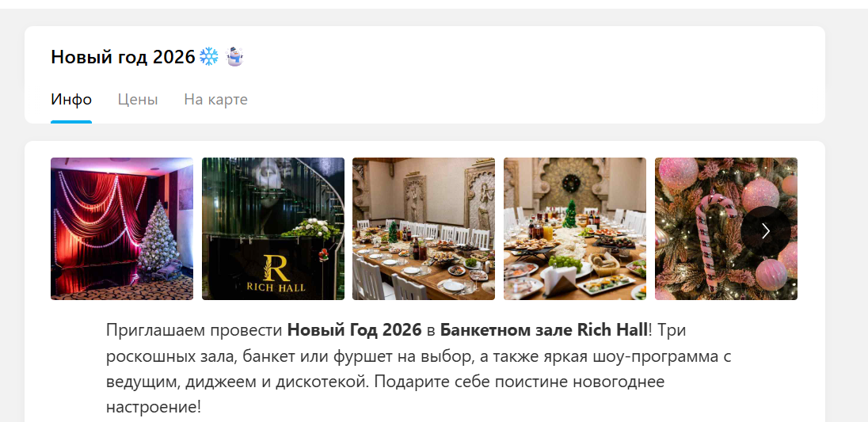
Task: Click the Новый год 2026 page heading
Action: pos(124,56)
